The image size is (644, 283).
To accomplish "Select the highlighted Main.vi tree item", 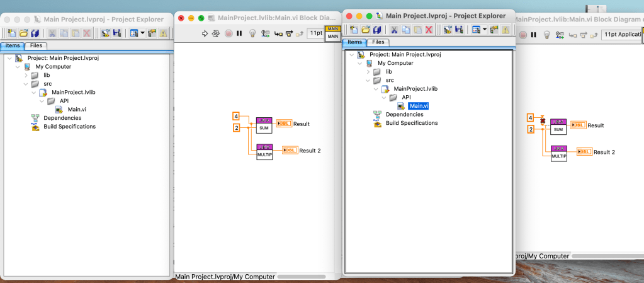I will [x=418, y=106].
